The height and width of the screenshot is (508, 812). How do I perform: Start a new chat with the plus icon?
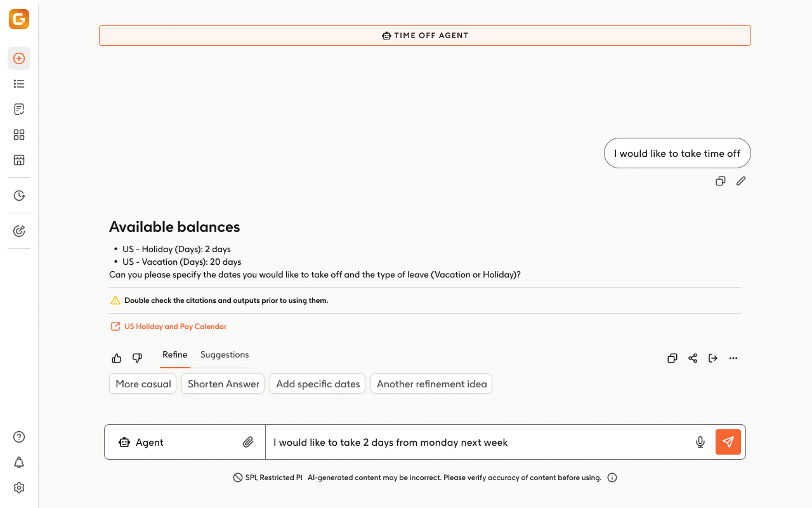(x=19, y=58)
